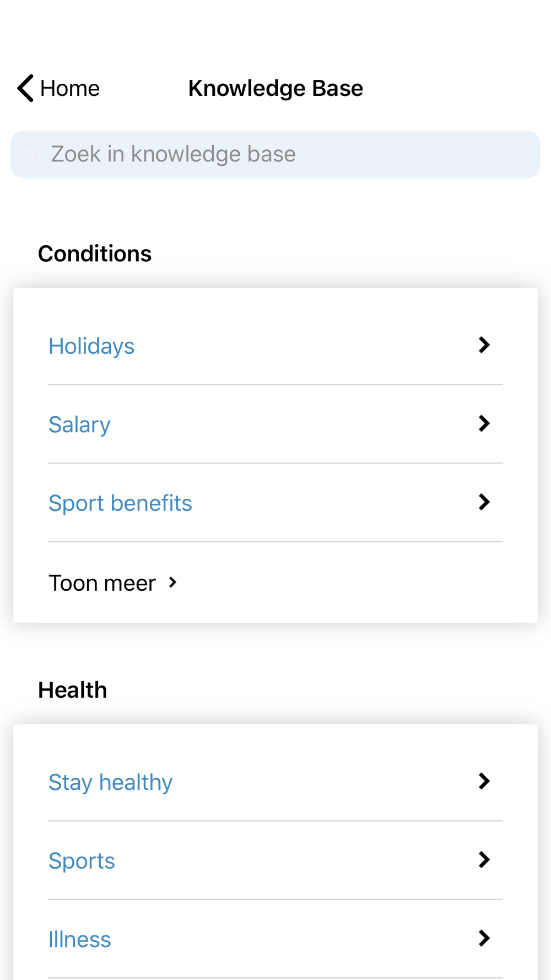Select the Illness entry
Viewport: 551px width, 980px height.
click(80, 940)
